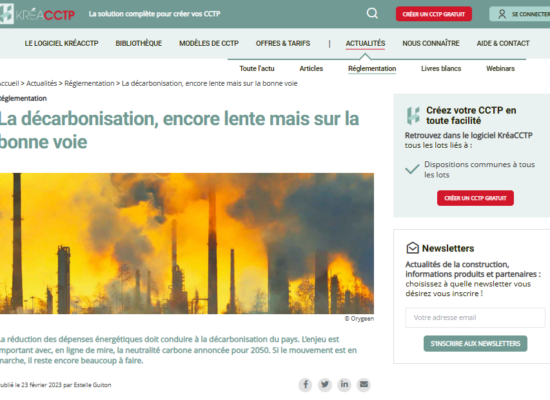Click the Newsletters envelope icon
The image size is (550, 400).
[412, 248]
